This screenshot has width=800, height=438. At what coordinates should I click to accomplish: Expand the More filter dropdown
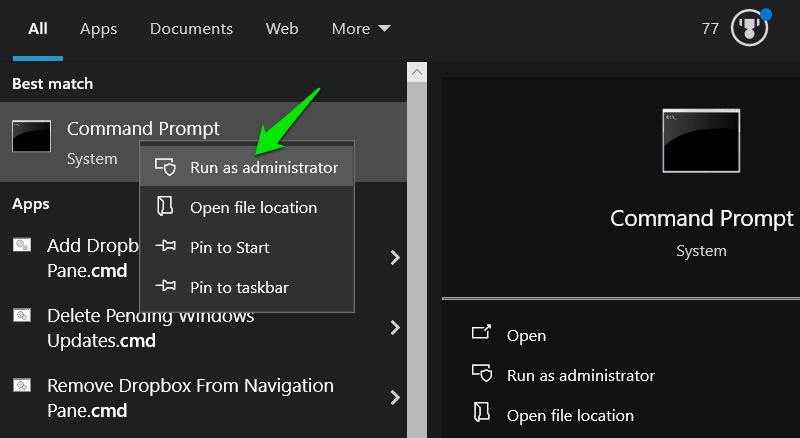[x=361, y=29]
